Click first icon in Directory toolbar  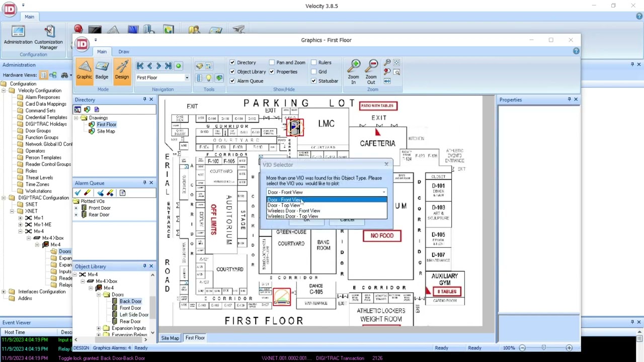(78, 109)
